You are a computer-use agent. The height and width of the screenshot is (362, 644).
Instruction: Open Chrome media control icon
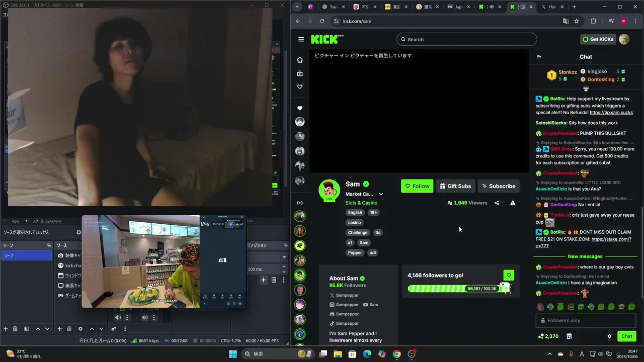(x=611, y=21)
